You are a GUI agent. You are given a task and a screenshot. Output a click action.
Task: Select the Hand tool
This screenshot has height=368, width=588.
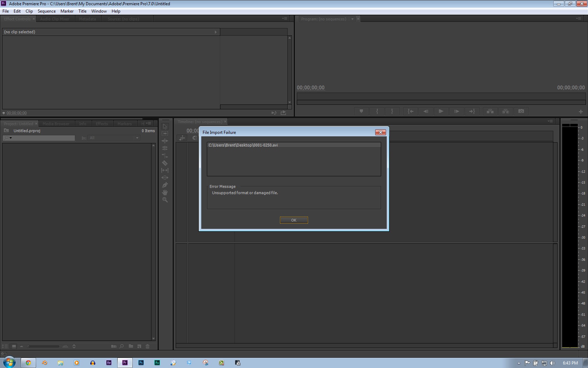pos(165,192)
